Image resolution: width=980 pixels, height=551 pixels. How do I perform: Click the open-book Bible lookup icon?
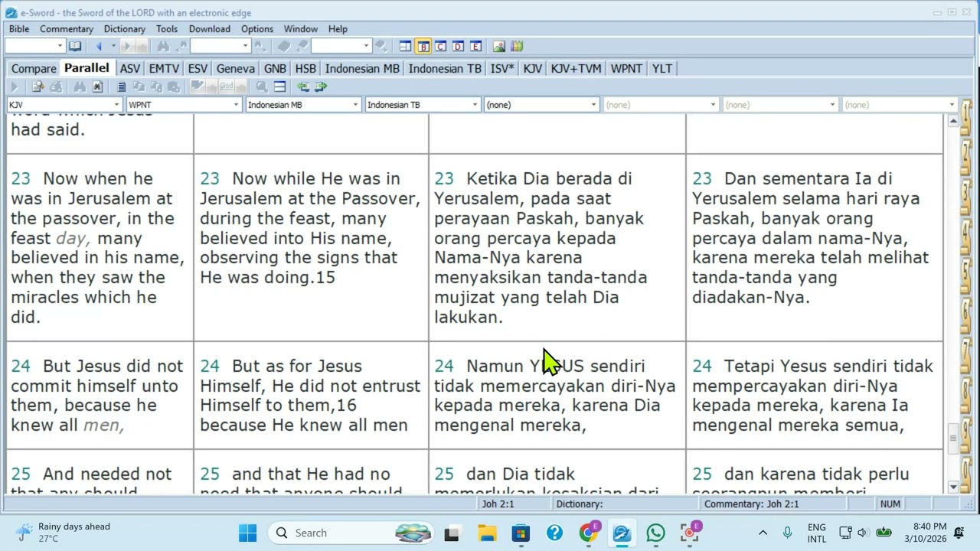pos(75,46)
